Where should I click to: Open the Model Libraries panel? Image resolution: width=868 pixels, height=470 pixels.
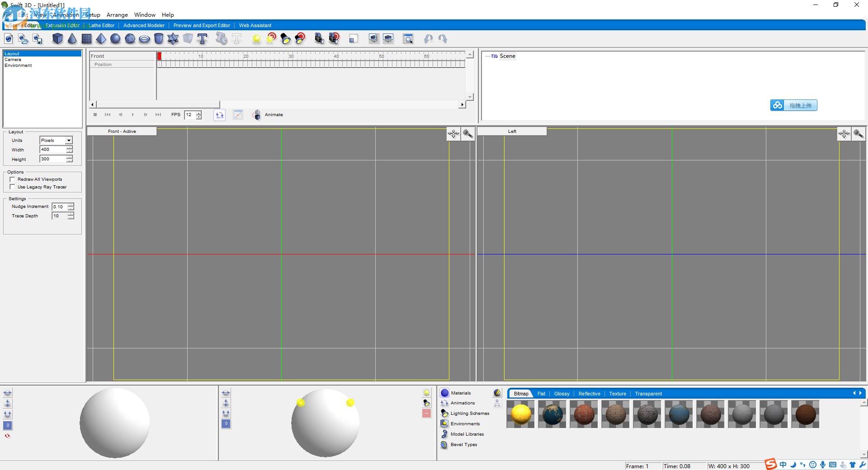466,434
